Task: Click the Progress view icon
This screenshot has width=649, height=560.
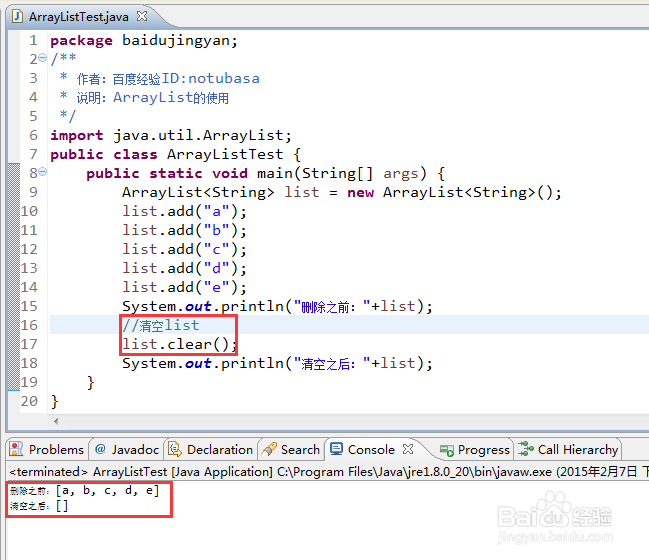Action: [x=447, y=450]
